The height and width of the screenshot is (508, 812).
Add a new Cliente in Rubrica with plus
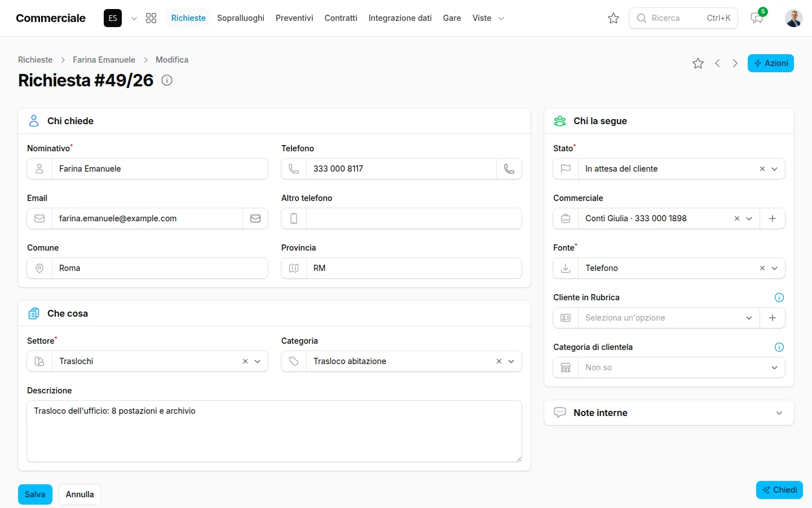(x=773, y=318)
